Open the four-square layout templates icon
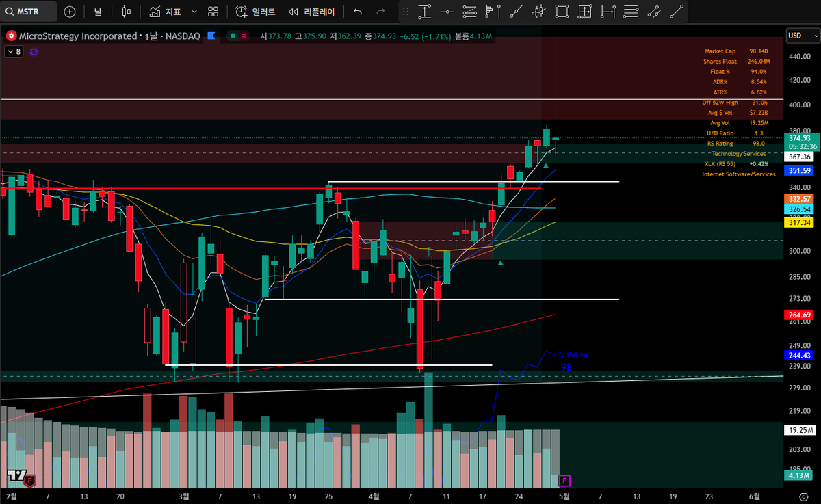 click(213, 12)
